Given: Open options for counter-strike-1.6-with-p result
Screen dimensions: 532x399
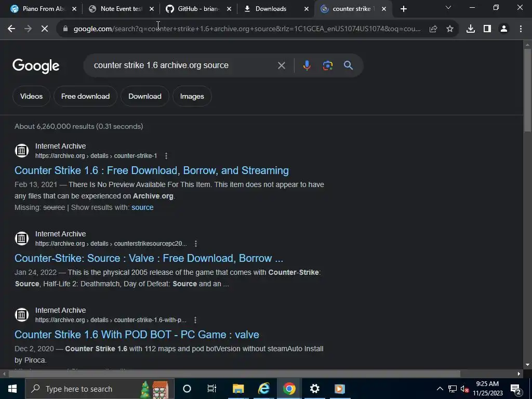Looking at the screenshot, I should [195, 320].
